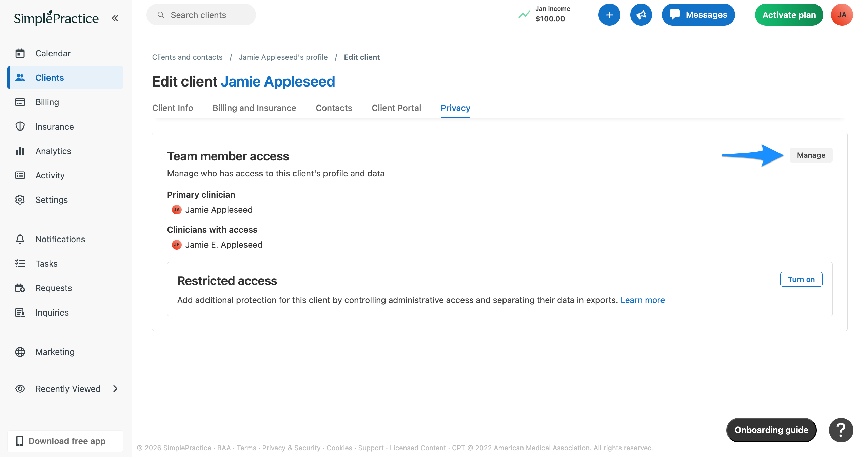Viewport: 868px width, 457px height.
Task: Click the Recently Viewed eye icon in the sidebar
Action: pyautogui.click(x=20, y=389)
